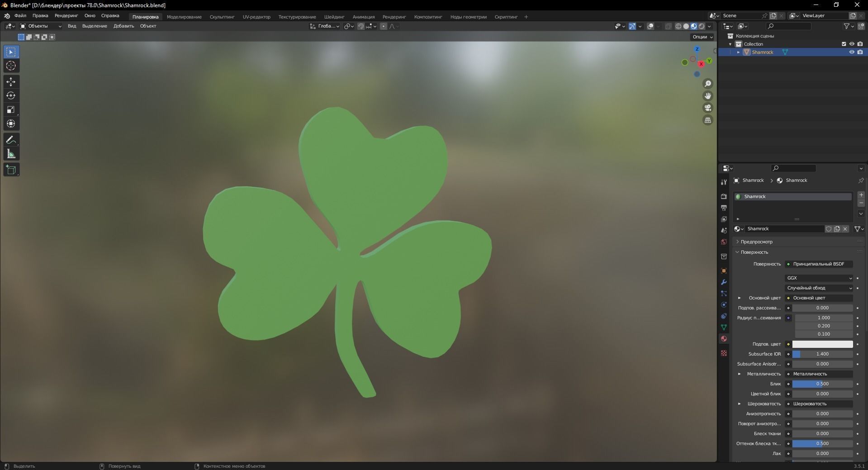Disable Shamrock in renders via camera icon
The image size is (868, 470).
point(860,52)
